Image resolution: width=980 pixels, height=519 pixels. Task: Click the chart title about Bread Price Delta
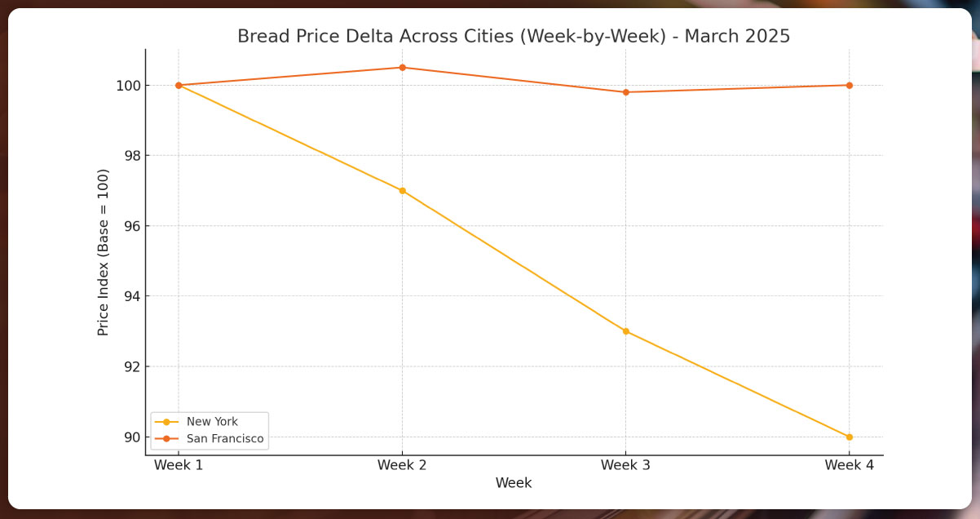pyautogui.click(x=514, y=37)
